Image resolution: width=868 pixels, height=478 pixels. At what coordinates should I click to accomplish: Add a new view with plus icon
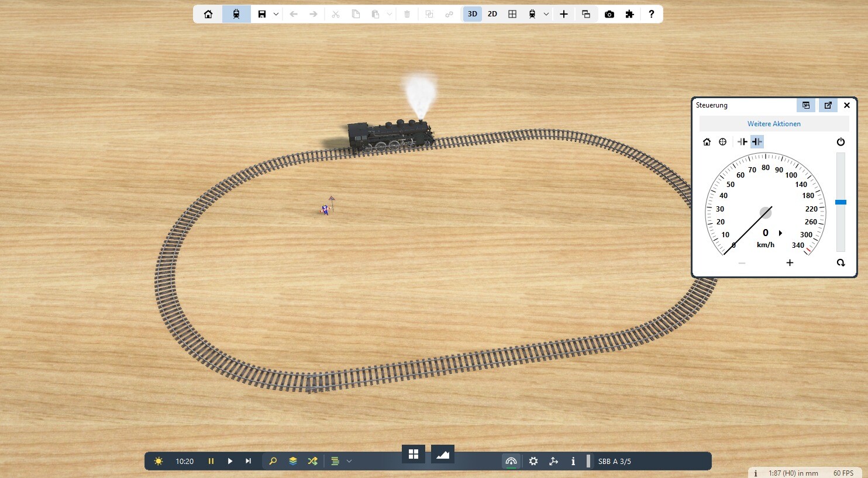[x=564, y=14]
